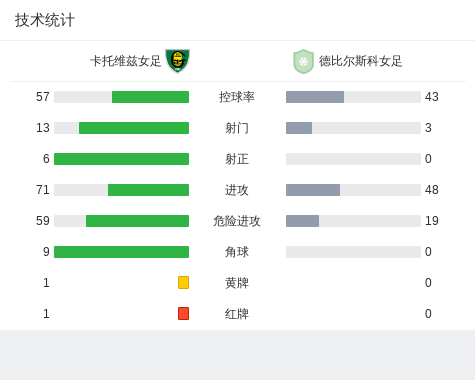
Task: Click the green 控球率 possession bar
Action: (x=150, y=97)
